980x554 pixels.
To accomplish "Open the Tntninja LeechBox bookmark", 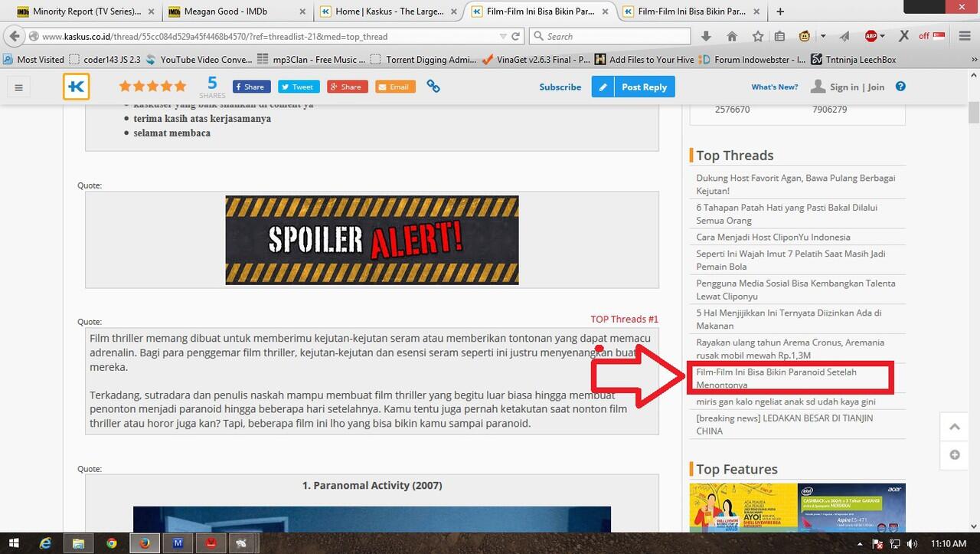I will pos(853,59).
